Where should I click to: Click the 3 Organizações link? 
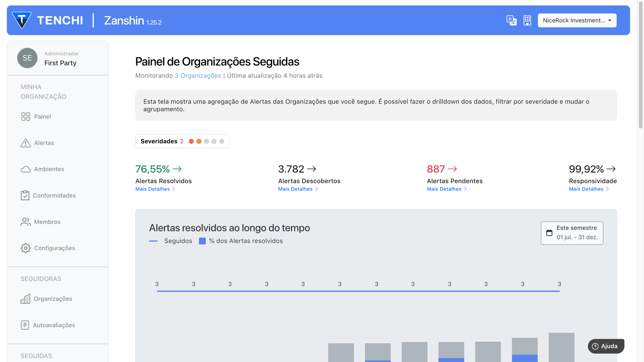click(198, 76)
